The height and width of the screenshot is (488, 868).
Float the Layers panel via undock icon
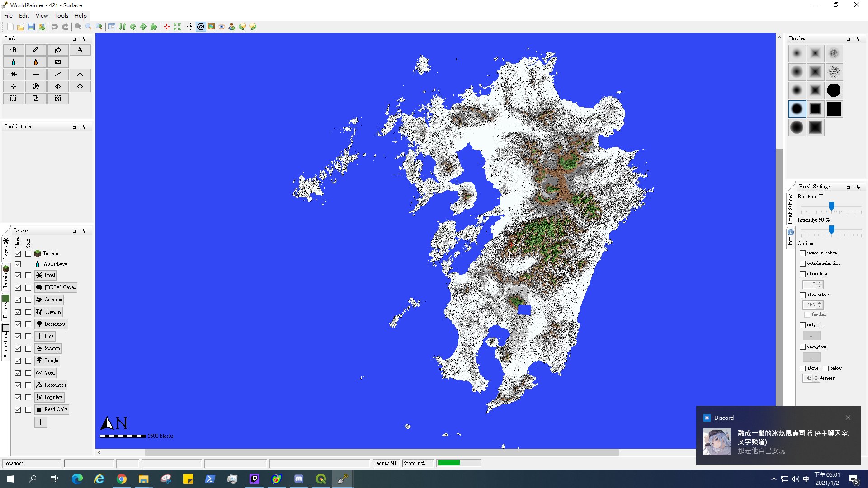pyautogui.click(x=75, y=230)
